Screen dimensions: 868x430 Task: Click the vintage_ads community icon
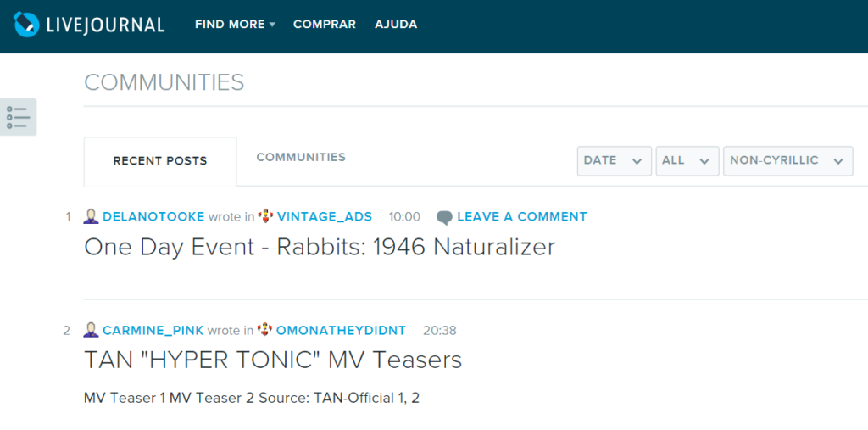click(x=265, y=216)
